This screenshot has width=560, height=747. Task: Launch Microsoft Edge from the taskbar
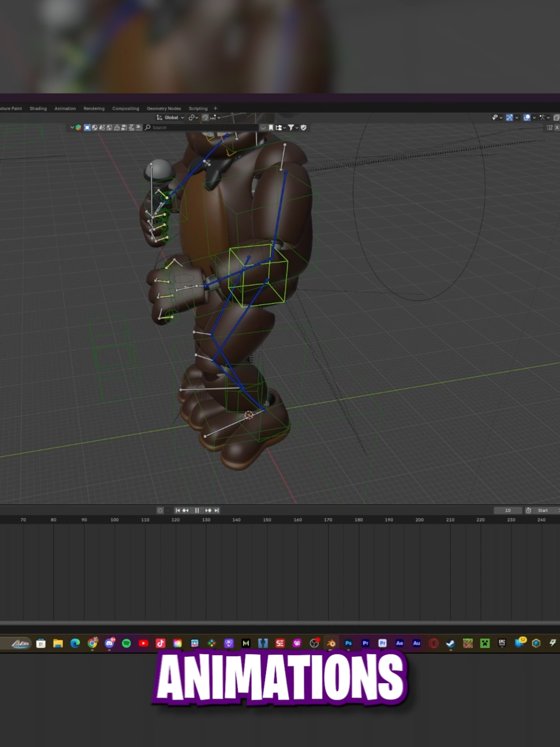(75, 643)
